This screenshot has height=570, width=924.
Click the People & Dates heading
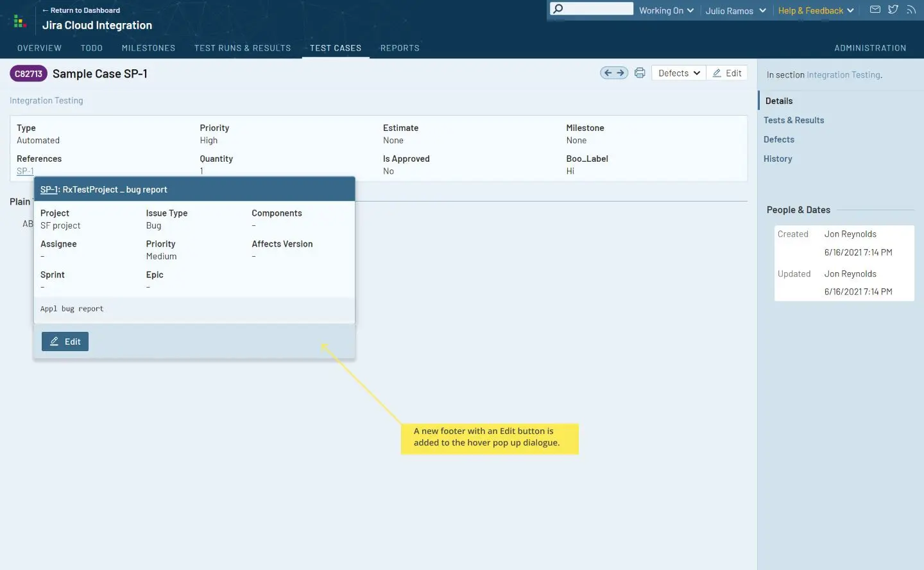tap(798, 210)
